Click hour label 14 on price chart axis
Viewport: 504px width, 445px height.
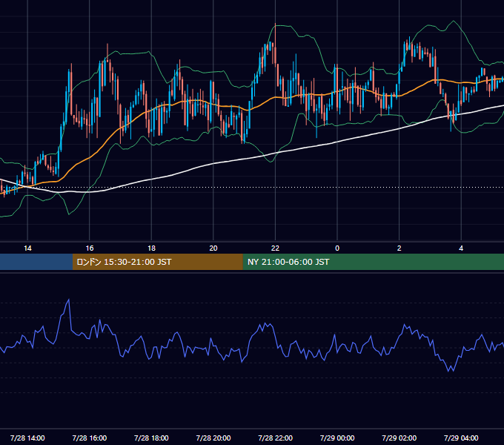click(27, 248)
